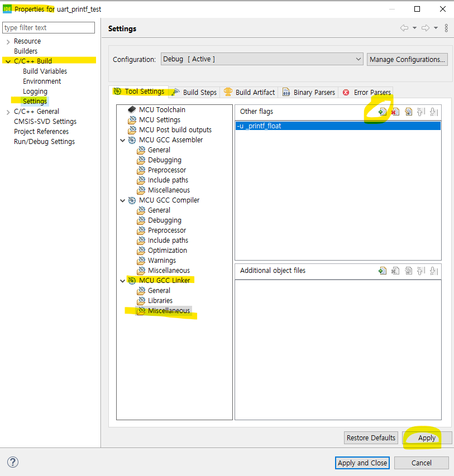Click Manage Configurations button
The image size is (454, 476).
(407, 60)
